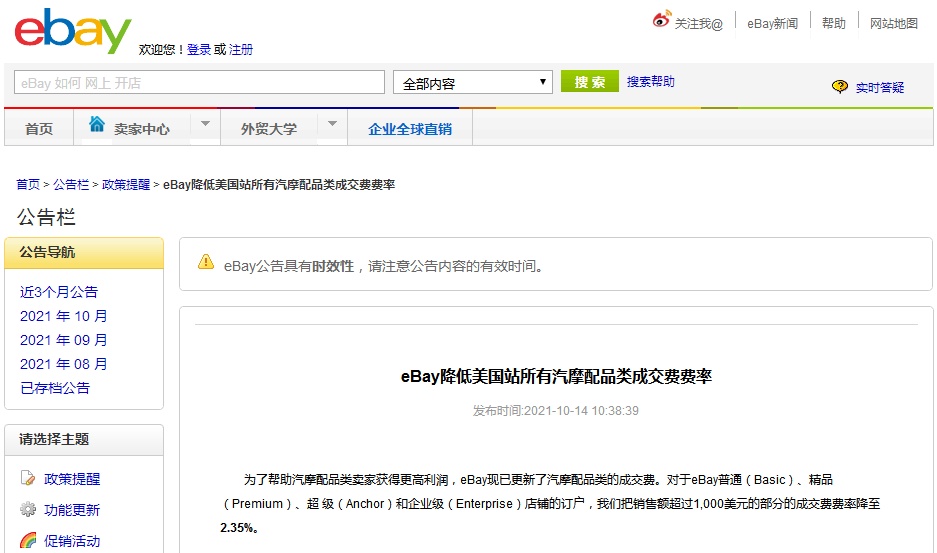Click the house icon beside 卖家中心
This screenshot has height=553, width=937.
97,124
